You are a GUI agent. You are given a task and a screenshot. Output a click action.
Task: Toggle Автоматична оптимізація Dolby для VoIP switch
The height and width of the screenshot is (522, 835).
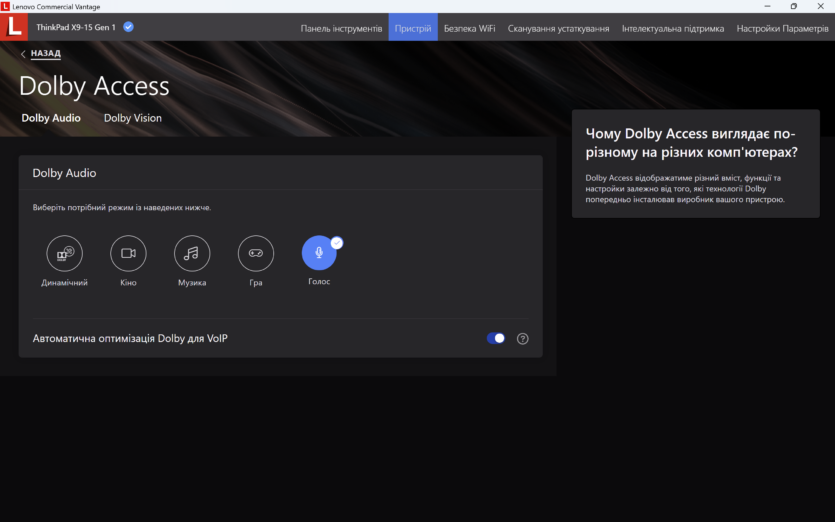pos(496,338)
